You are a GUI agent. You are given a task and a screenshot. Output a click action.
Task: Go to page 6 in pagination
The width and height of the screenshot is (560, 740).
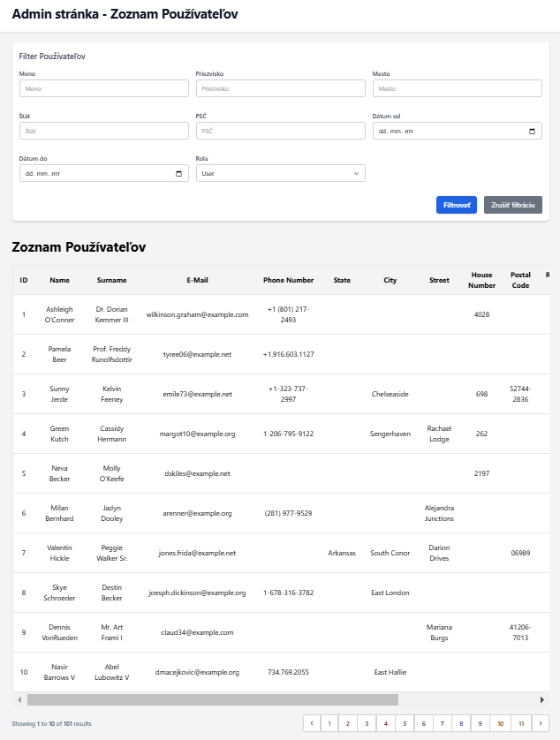pos(424,723)
